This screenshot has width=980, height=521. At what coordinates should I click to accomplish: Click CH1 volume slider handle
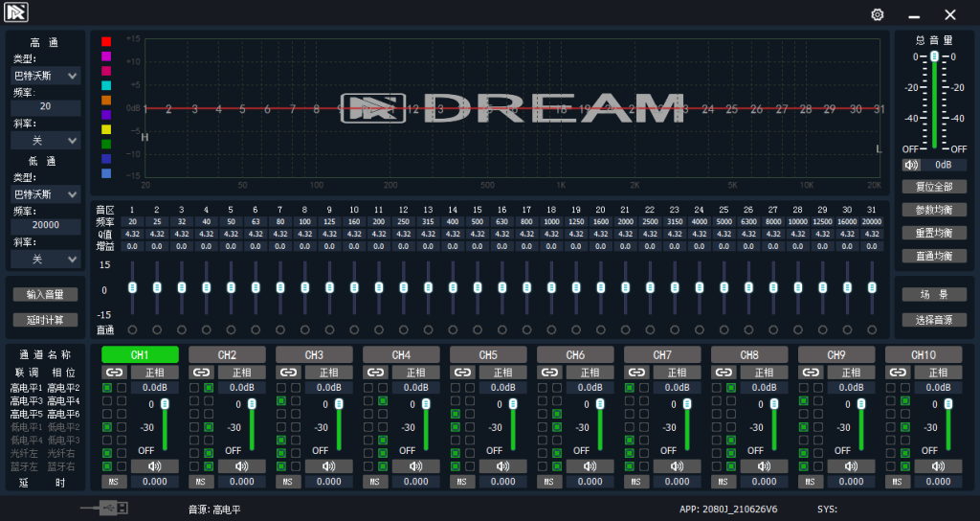pyautogui.click(x=165, y=404)
